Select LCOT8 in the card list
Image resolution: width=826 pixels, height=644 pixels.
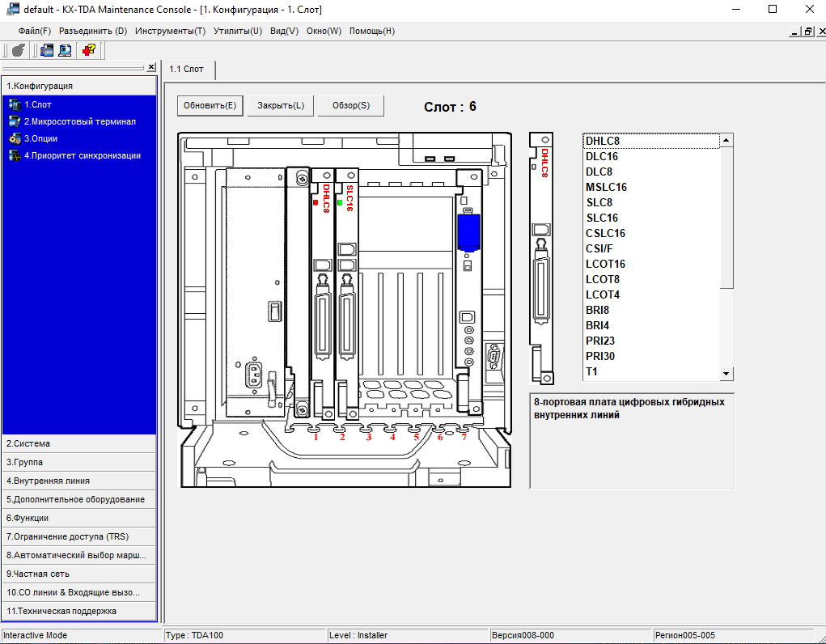tap(651, 279)
